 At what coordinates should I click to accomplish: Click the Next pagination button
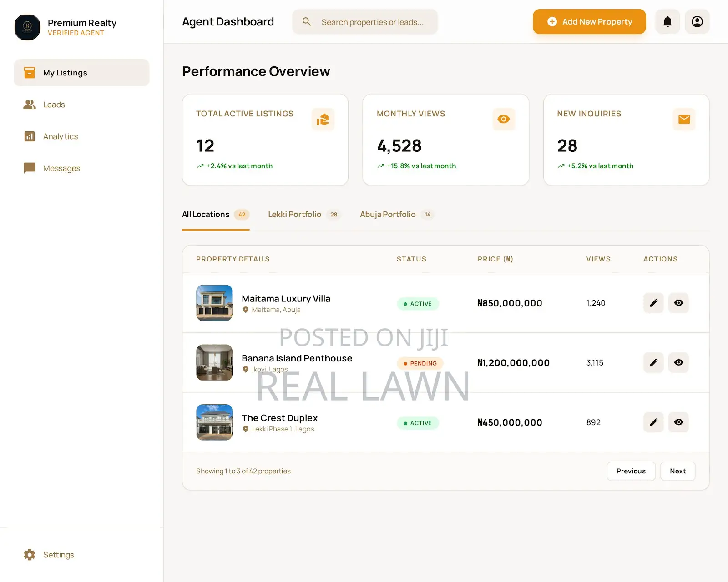pos(677,471)
